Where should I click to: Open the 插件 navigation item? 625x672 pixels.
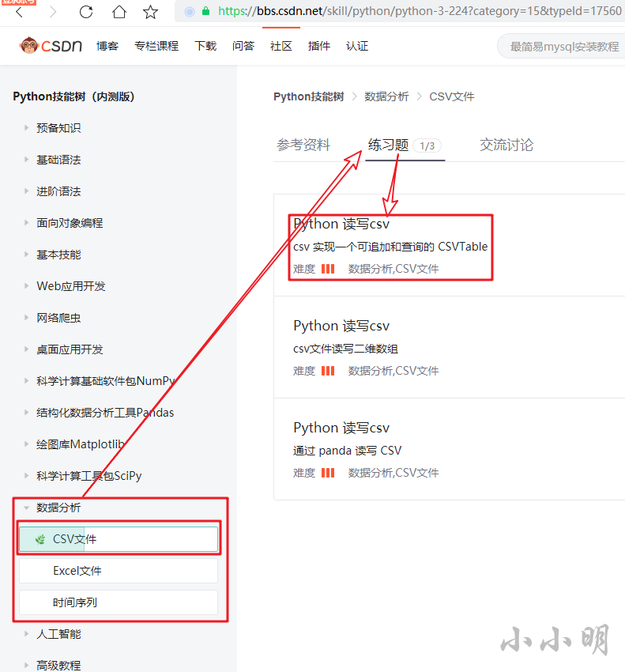point(319,46)
